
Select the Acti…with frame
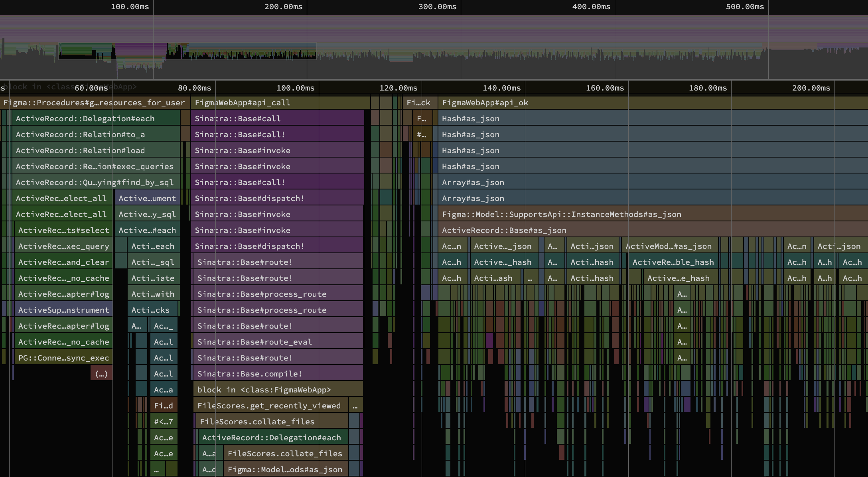click(x=154, y=294)
